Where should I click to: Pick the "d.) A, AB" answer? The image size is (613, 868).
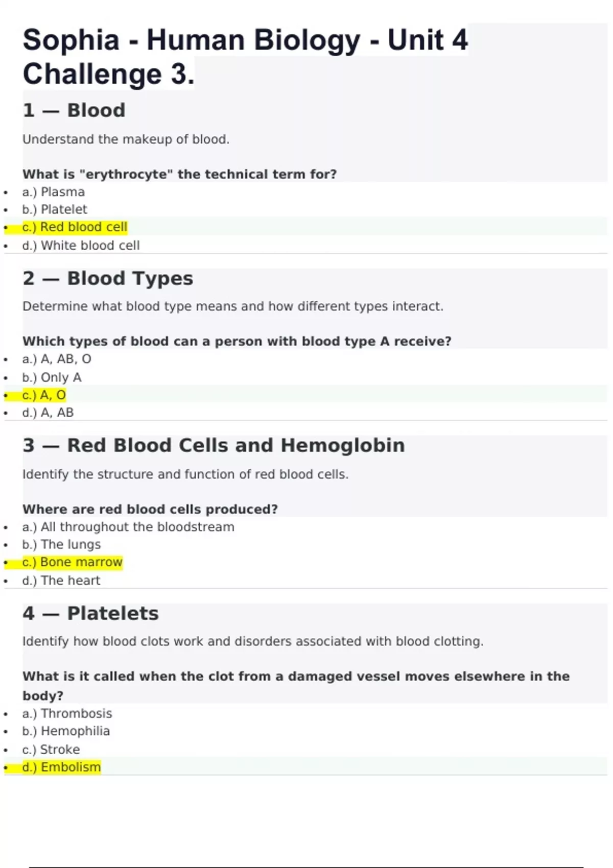pyautogui.click(x=48, y=413)
